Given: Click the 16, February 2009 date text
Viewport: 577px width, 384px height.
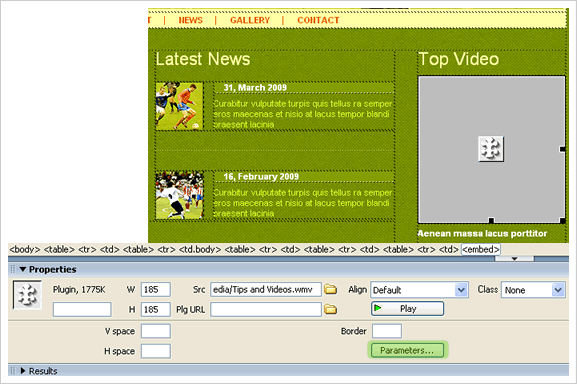Looking at the screenshot, I should click(261, 177).
